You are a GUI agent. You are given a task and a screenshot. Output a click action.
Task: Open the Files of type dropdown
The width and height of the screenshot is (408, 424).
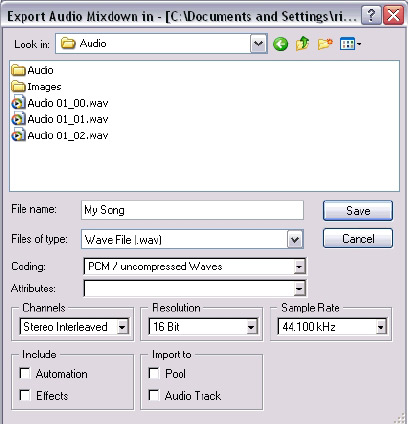pos(295,239)
